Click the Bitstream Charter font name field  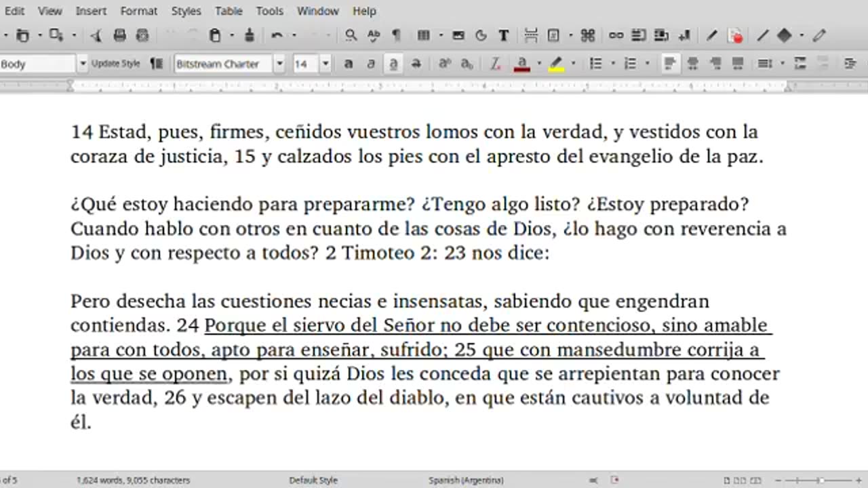tap(224, 64)
